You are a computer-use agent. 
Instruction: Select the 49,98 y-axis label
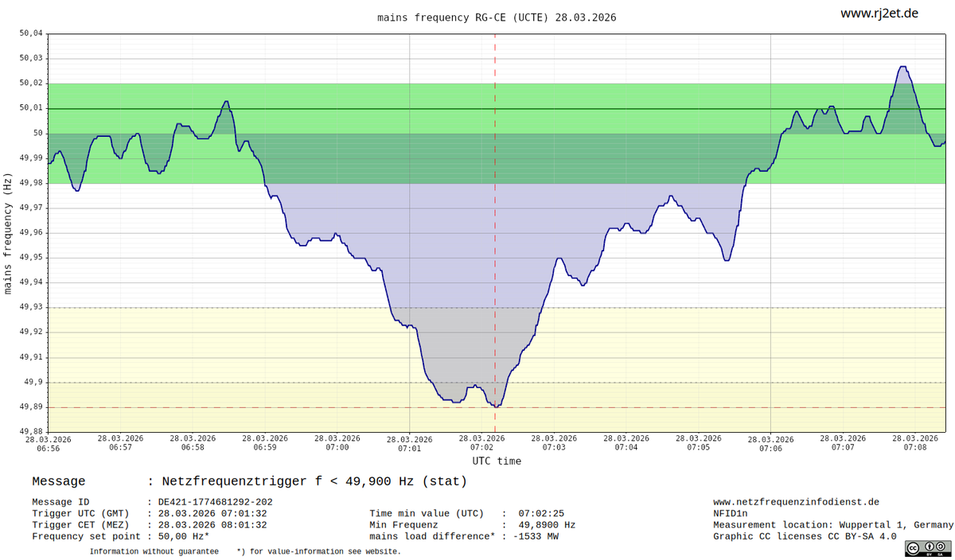[30, 182]
